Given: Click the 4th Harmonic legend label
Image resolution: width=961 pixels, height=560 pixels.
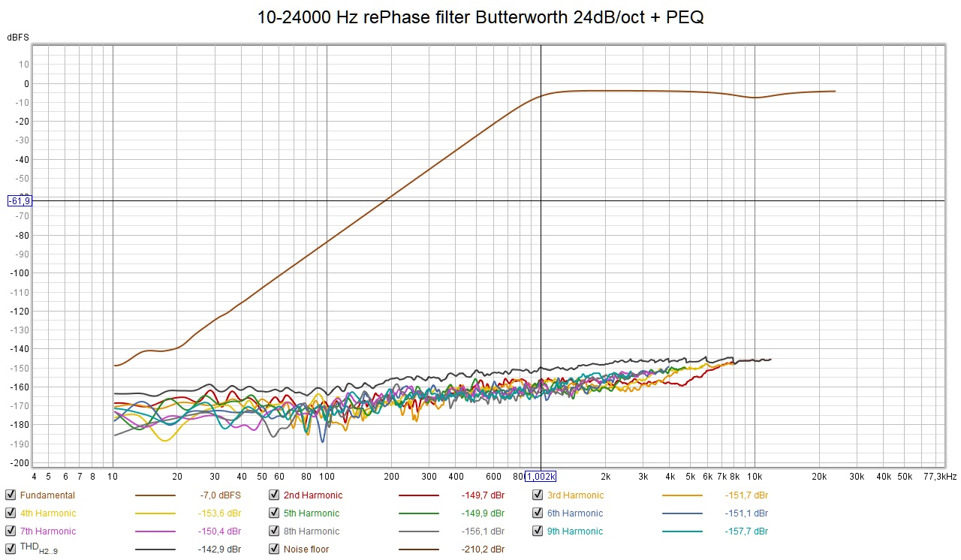Looking at the screenshot, I should click(x=48, y=513).
